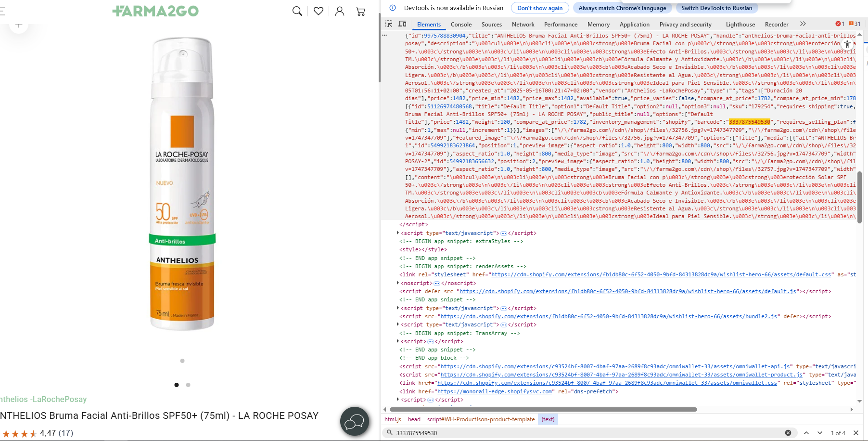Open the Application tab

coord(635,25)
